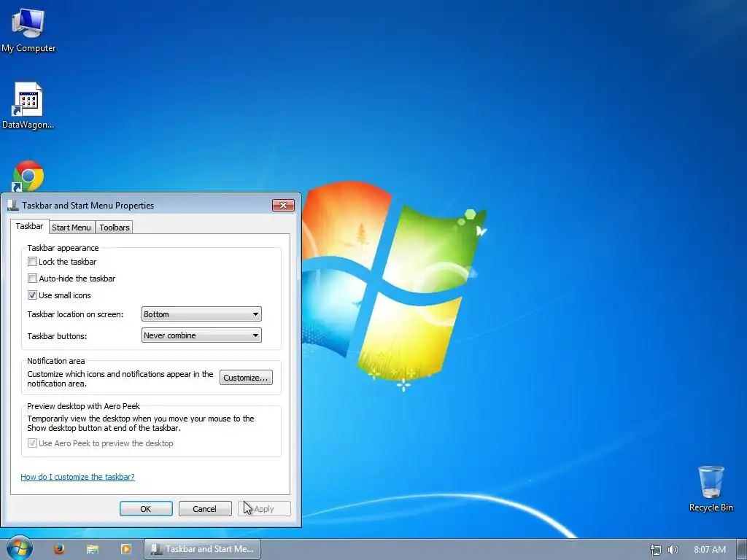
Task: Select the Recycle Bin desktop icon
Action: [711, 489]
